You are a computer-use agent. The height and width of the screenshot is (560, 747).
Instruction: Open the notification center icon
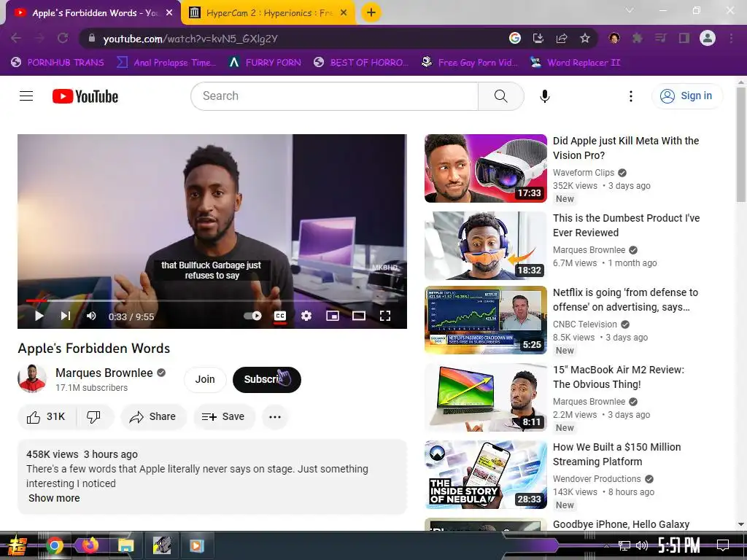click(x=723, y=545)
